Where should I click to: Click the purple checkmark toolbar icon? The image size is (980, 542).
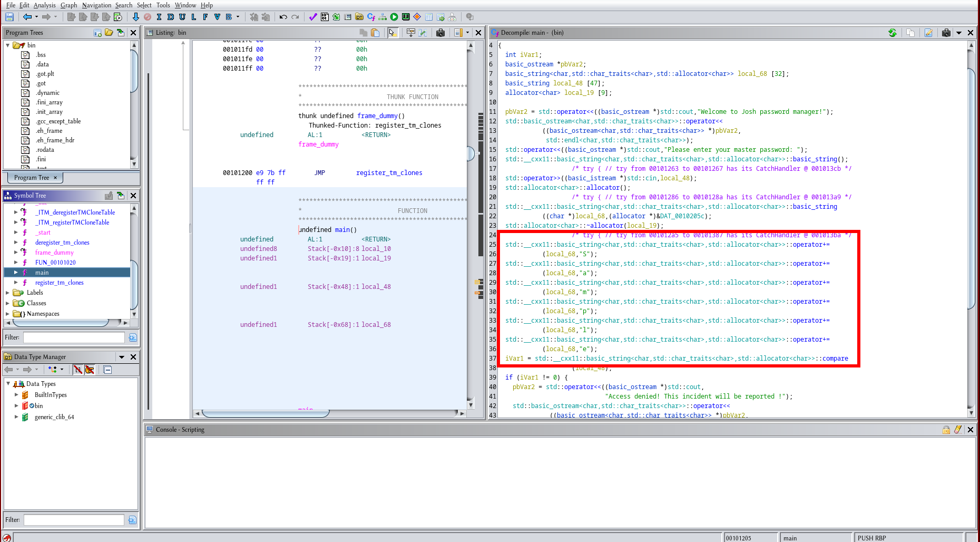pyautogui.click(x=313, y=17)
